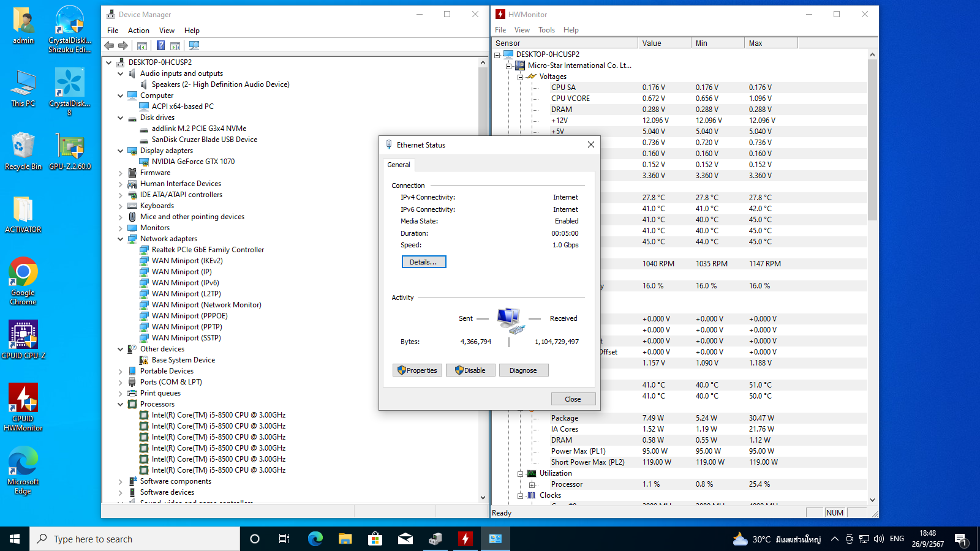The width and height of the screenshot is (980, 551).
Task: Open Mail app from taskbar
Action: coord(405,539)
